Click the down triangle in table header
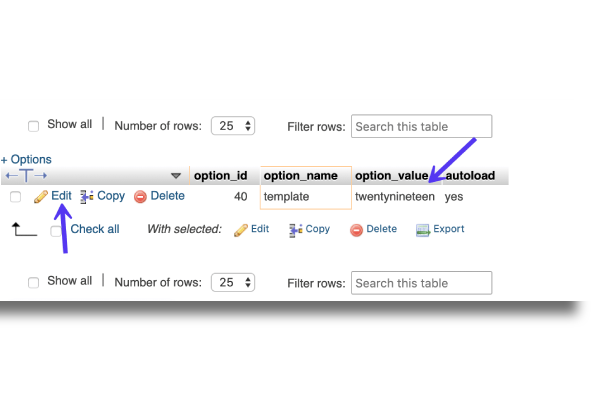The width and height of the screenshot is (600, 400). click(x=176, y=176)
